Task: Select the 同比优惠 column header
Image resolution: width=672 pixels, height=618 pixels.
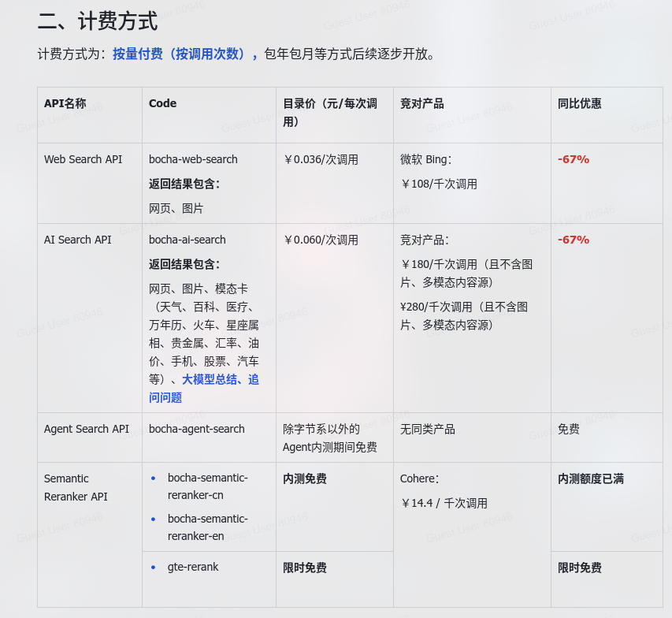Action: (x=579, y=103)
